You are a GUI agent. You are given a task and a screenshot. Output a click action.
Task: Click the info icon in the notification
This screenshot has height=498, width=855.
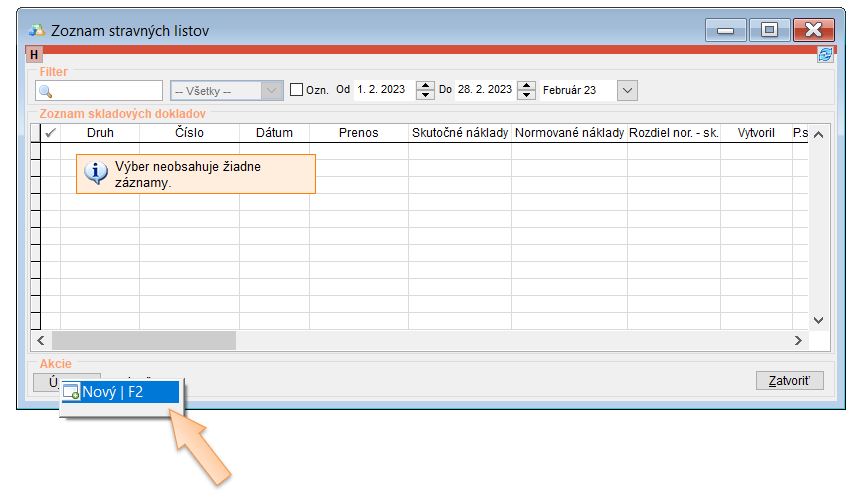(96, 173)
